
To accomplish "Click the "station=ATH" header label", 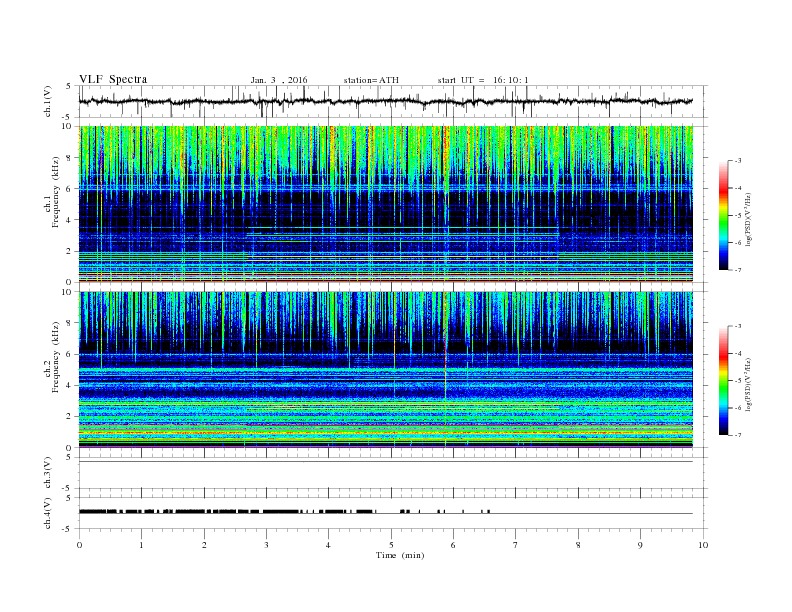I will (371, 80).
